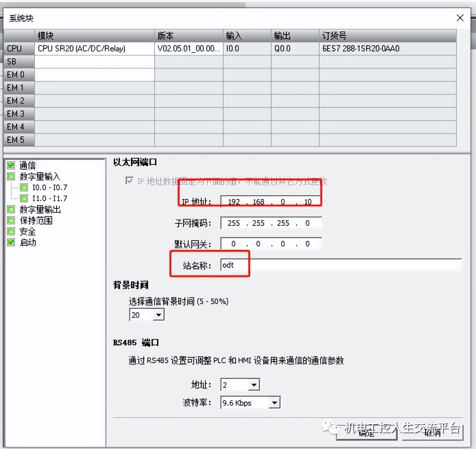Select the 数字量输入 tree node
The image size is (476, 449).
40,176
